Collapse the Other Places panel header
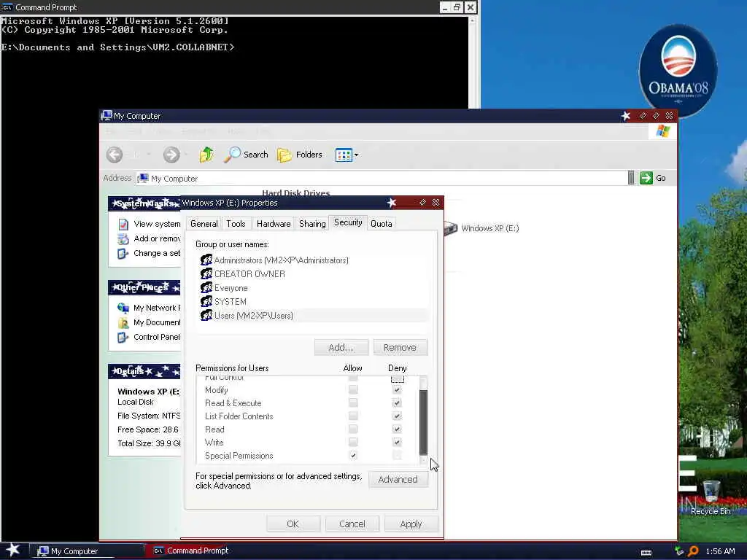747x560 pixels. (144, 287)
